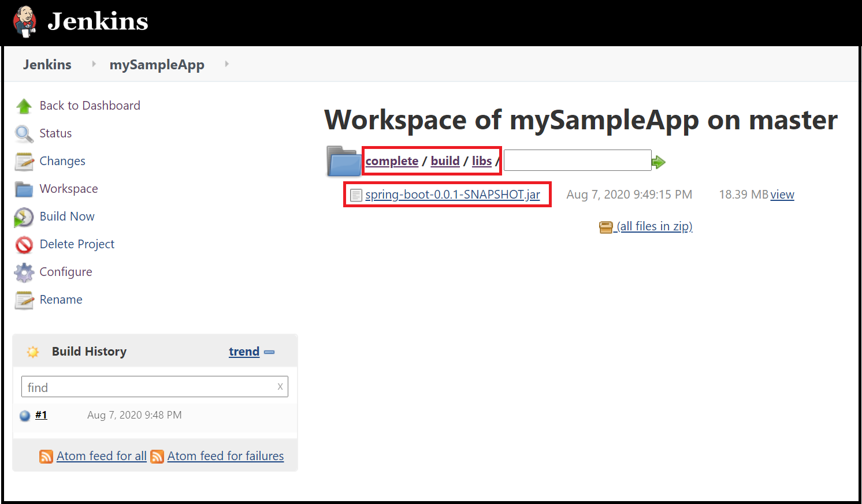The height and width of the screenshot is (504, 862).
Task: Click the Status magnifier icon
Action: (24, 133)
